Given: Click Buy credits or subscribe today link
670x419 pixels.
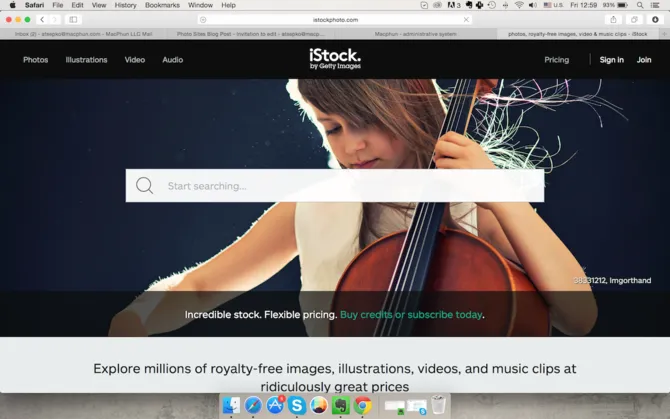Looking at the screenshot, I should 411,314.
